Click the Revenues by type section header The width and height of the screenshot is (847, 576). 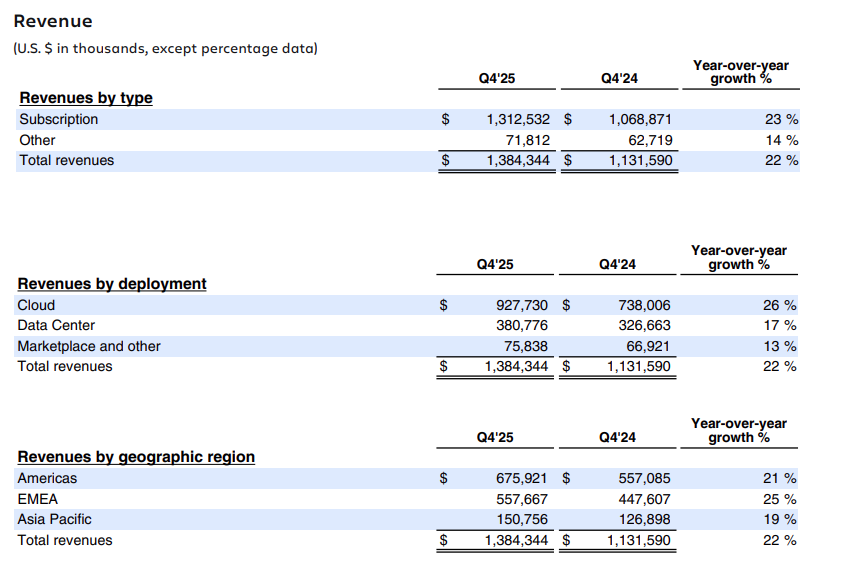pyautogui.click(x=86, y=98)
